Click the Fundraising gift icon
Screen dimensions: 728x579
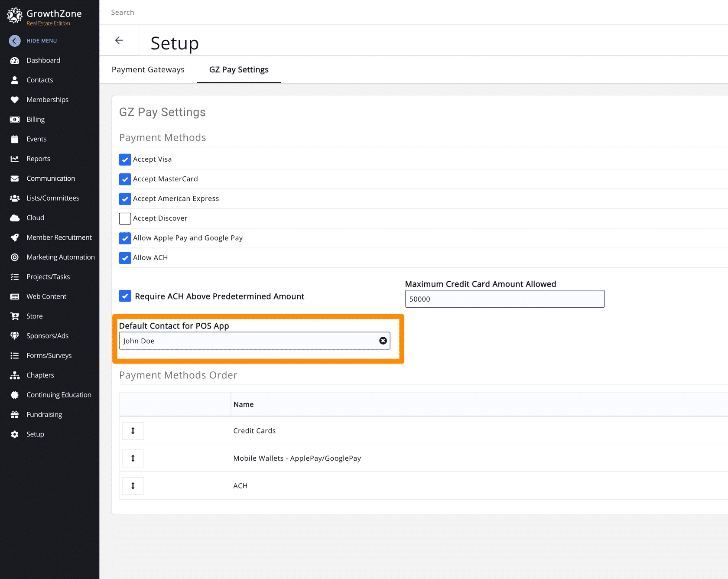tap(15, 415)
